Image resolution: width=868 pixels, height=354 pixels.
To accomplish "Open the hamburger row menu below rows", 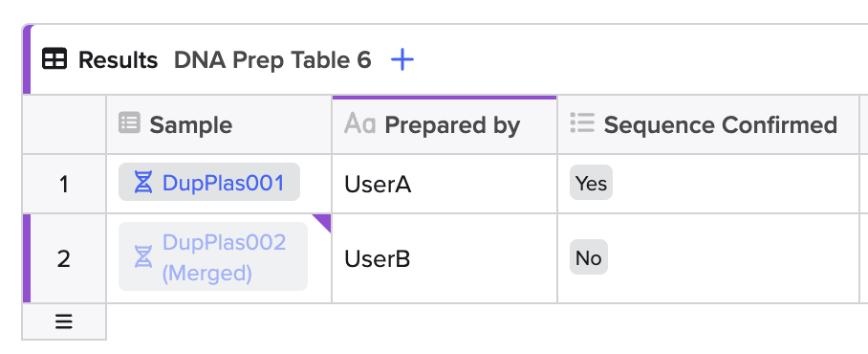I will [64, 321].
